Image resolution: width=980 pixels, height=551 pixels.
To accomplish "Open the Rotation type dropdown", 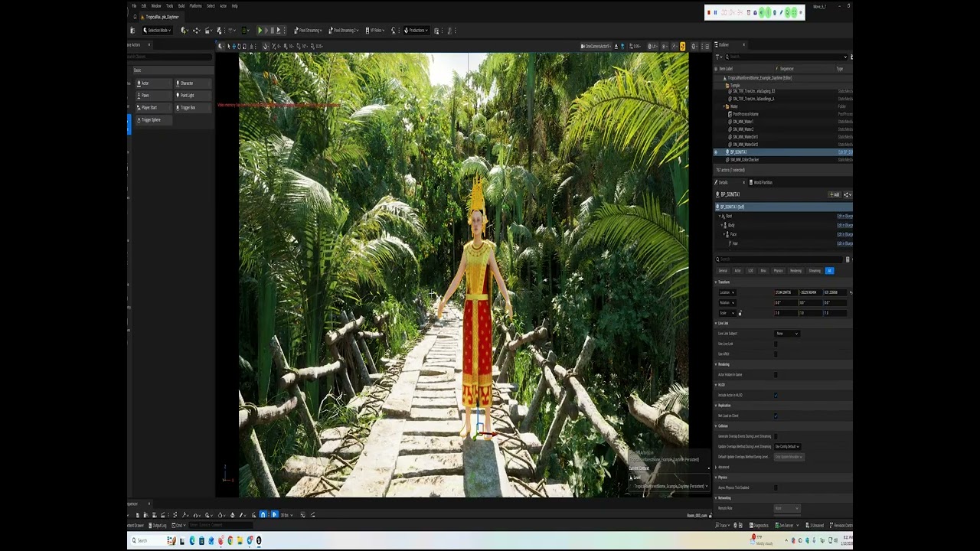I will pyautogui.click(x=727, y=302).
